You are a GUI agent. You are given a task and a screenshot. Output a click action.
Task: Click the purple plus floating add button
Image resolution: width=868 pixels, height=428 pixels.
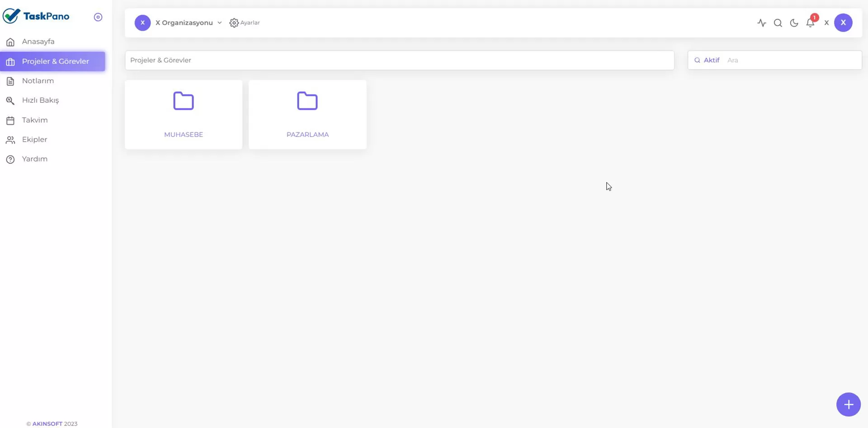848,404
